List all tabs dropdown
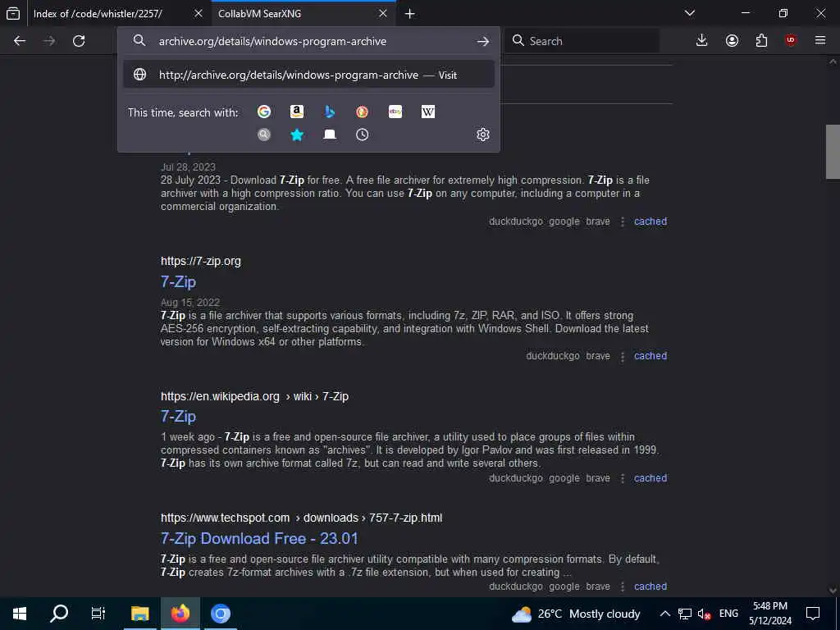The image size is (840, 630). point(690,13)
